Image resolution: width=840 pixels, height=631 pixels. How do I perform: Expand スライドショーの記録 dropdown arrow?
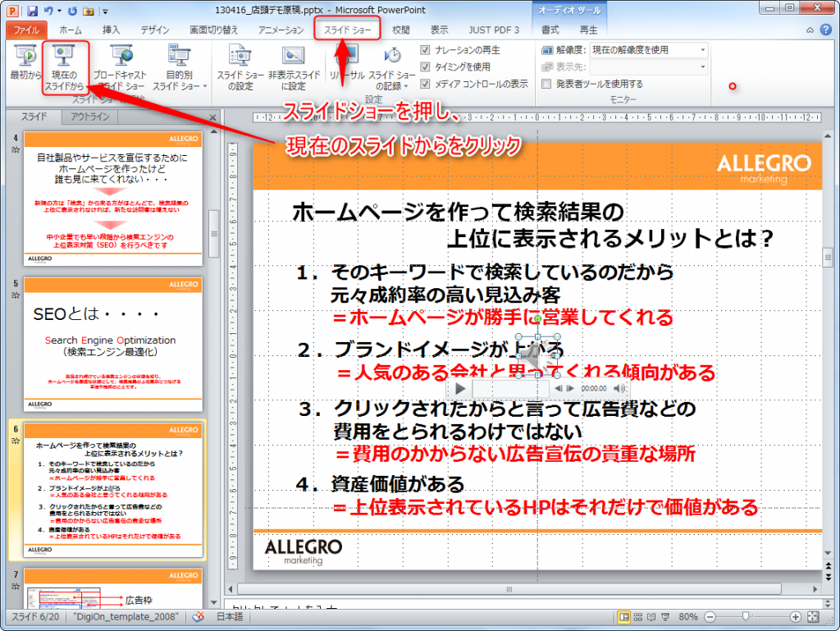(x=406, y=86)
